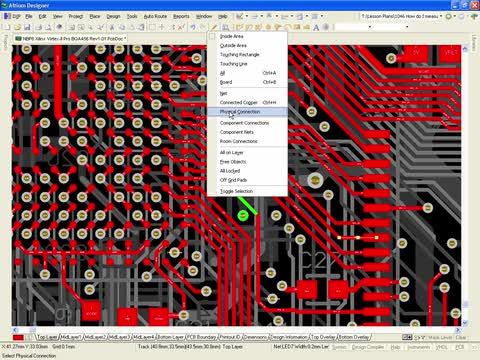Click the Open file folder icon
Screen dimensions: 480x360
pos(17,27)
